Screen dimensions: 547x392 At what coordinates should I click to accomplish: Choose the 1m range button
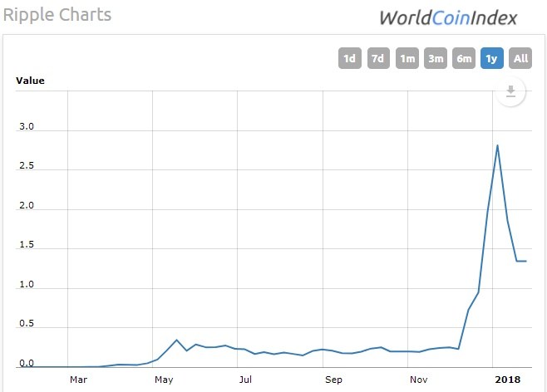click(x=407, y=58)
